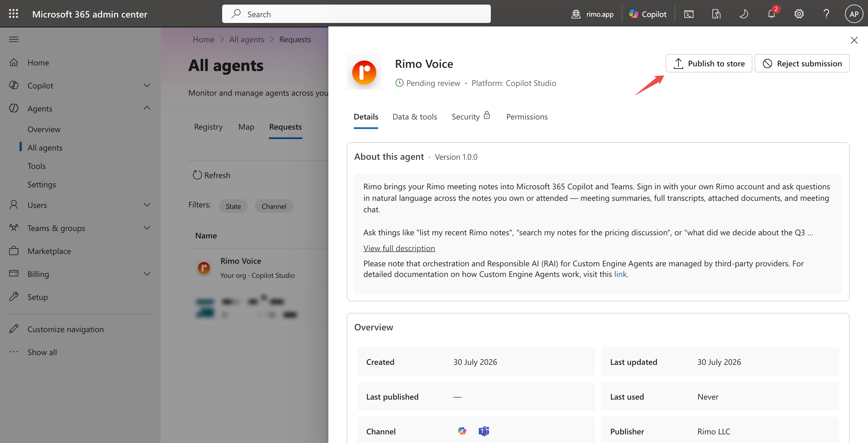Click the Rimo Voice icon in requests list
The width and height of the screenshot is (868, 443).
coord(204,268)
